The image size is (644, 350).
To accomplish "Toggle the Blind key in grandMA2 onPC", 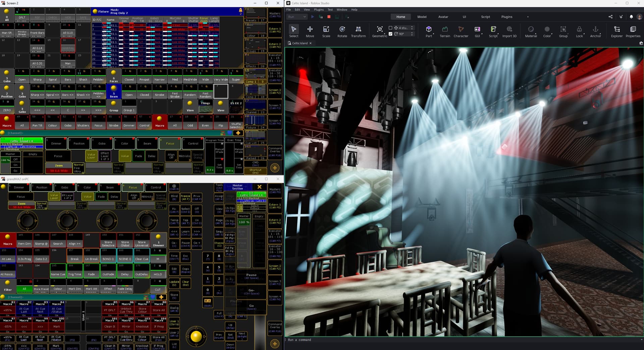I will 174,198.
